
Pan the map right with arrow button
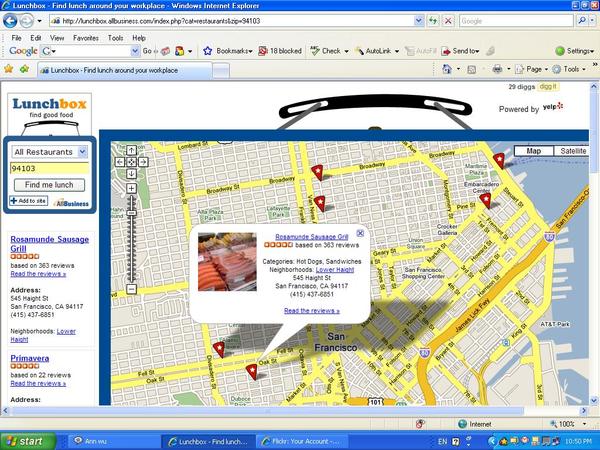coord(143,162)
